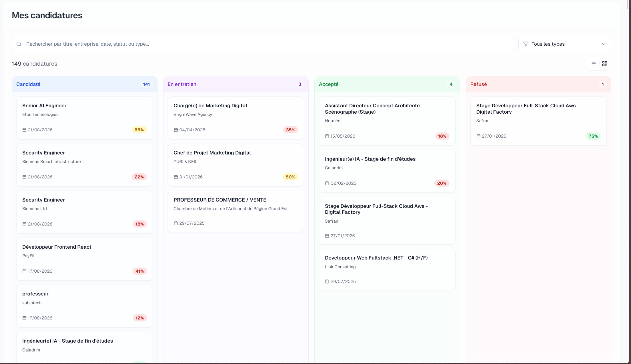Viewport: 631px width, 364px height.
Task: Click the Accepté count badge 4
Action: click(x=451, y=84)
